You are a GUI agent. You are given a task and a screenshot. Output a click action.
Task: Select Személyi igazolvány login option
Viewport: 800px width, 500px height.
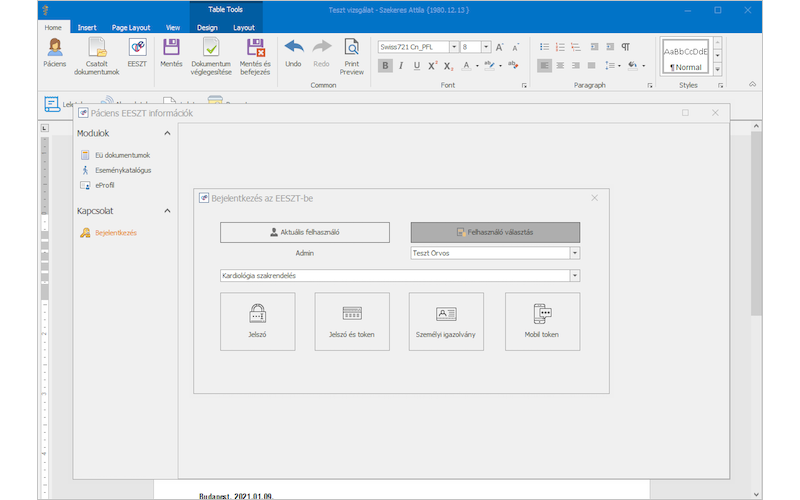pyautogui.click(x=446, y=321)
